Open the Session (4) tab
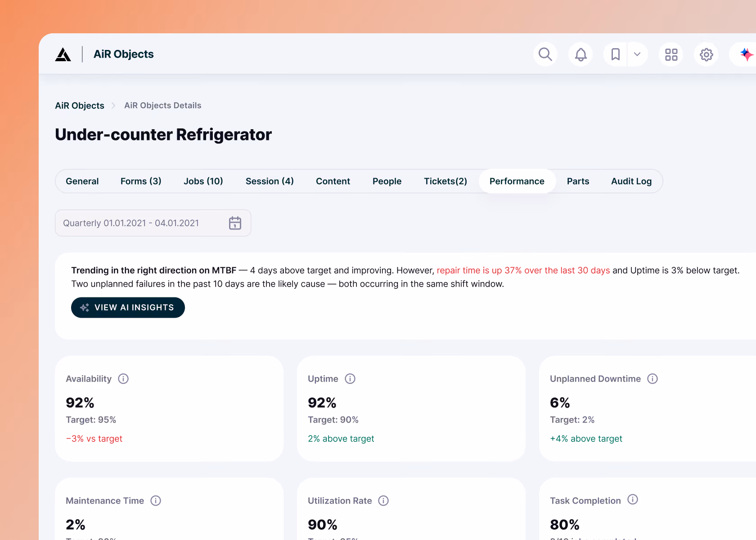The image size is (756, 540). click(270, 181)
